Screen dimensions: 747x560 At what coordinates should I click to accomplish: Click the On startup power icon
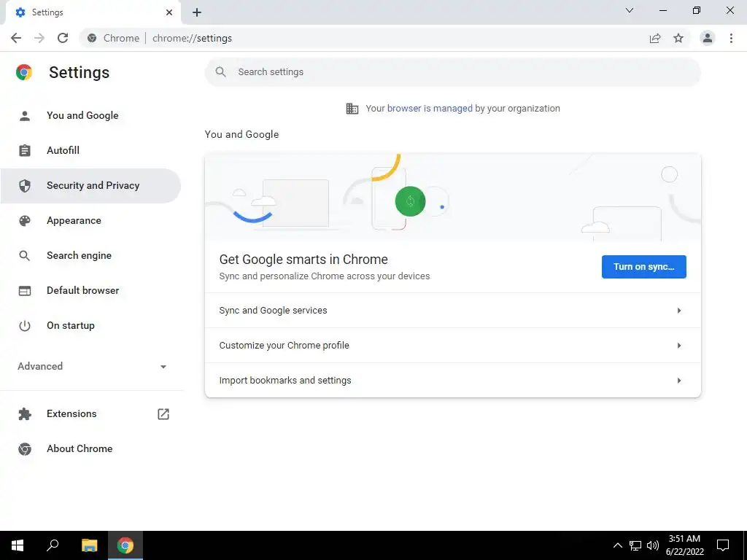(x=25, y=326)
